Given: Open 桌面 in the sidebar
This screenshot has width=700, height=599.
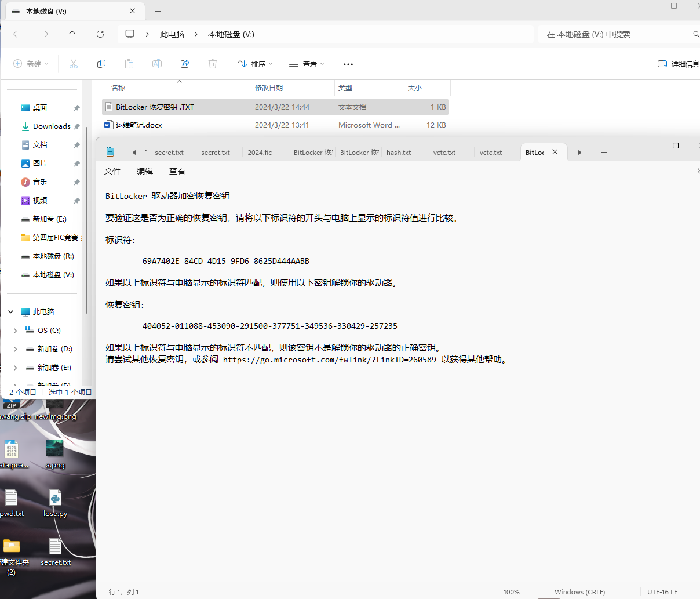Looking at the screenshot, I should coord(41,107).
